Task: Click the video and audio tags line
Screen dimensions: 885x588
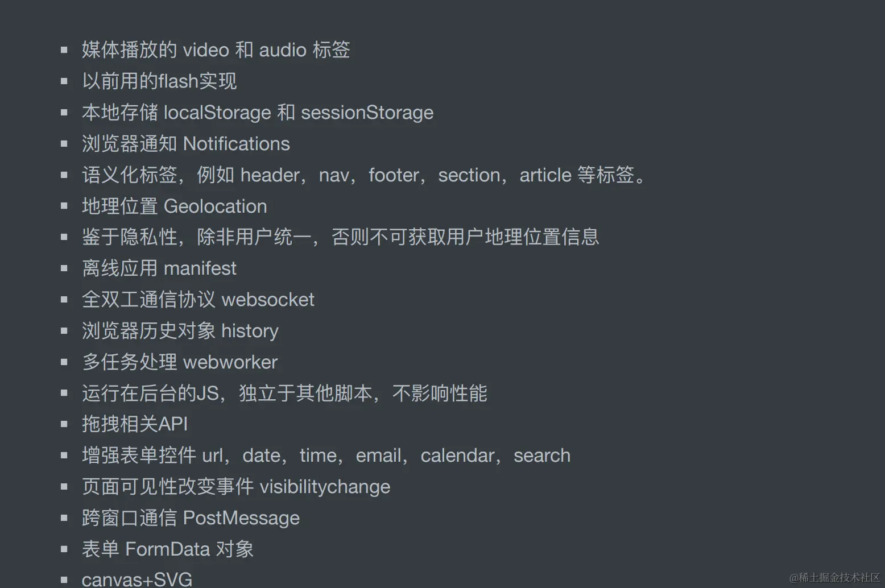Action: [216, 50]
